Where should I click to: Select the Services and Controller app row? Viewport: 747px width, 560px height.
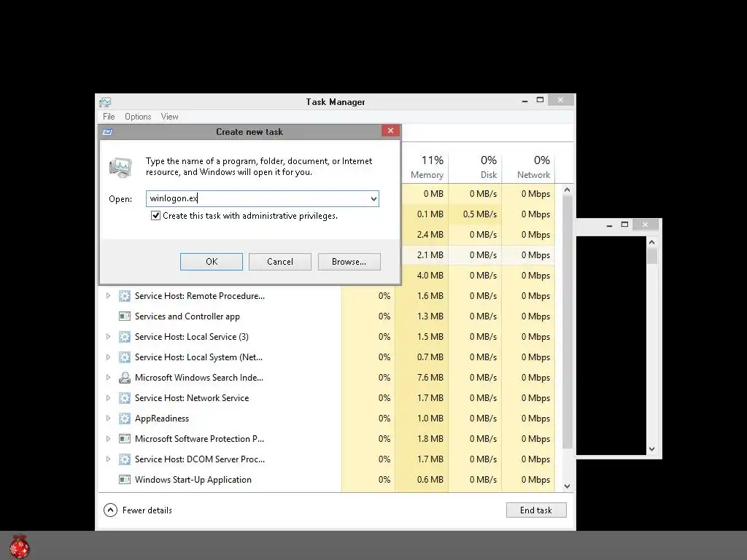tap(326, 316)
